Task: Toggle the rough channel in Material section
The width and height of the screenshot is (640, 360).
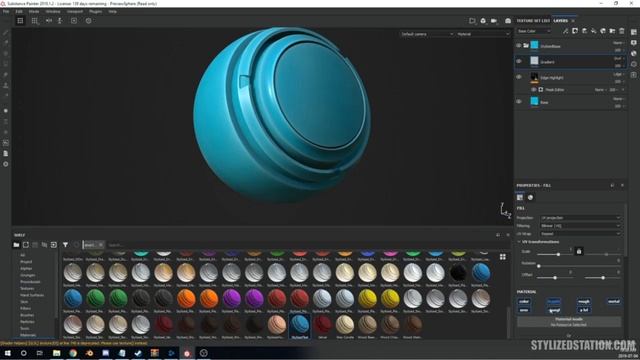Action: tap(584, 302)
